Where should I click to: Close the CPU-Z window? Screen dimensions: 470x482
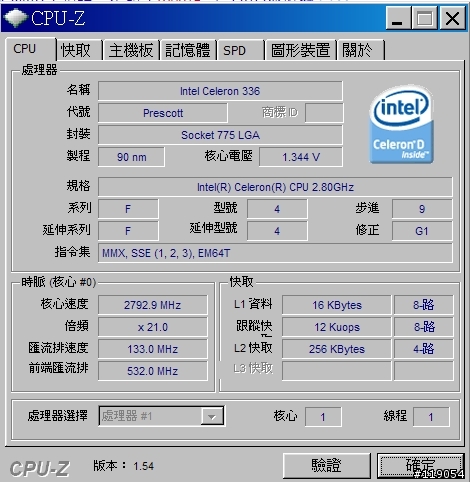click(453, 18)
